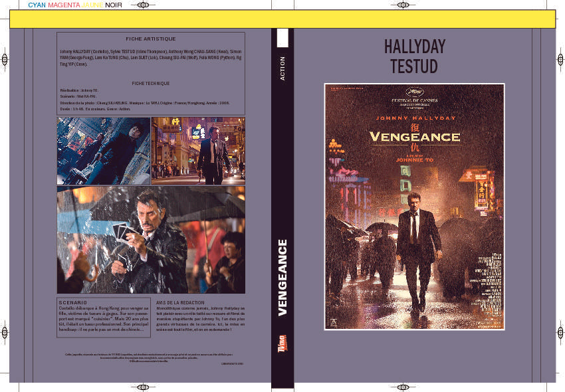
Task: Click the TV DVD logo on the spine
Action: pyautogui.click(x=282, y=343)
